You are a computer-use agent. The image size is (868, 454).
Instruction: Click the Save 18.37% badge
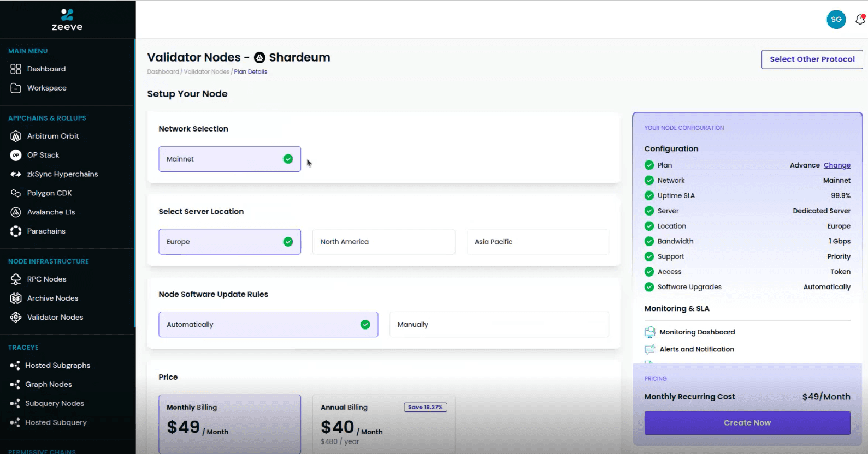pos(426,407)
